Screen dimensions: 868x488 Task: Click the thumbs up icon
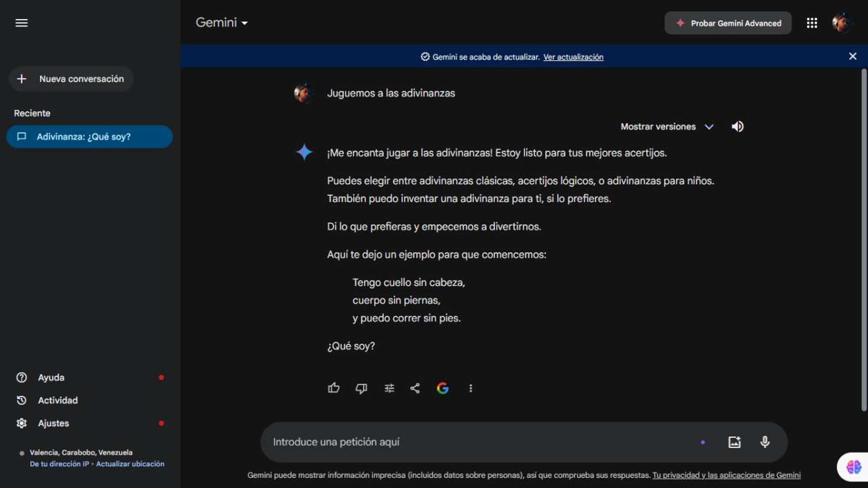click(333, 388)
